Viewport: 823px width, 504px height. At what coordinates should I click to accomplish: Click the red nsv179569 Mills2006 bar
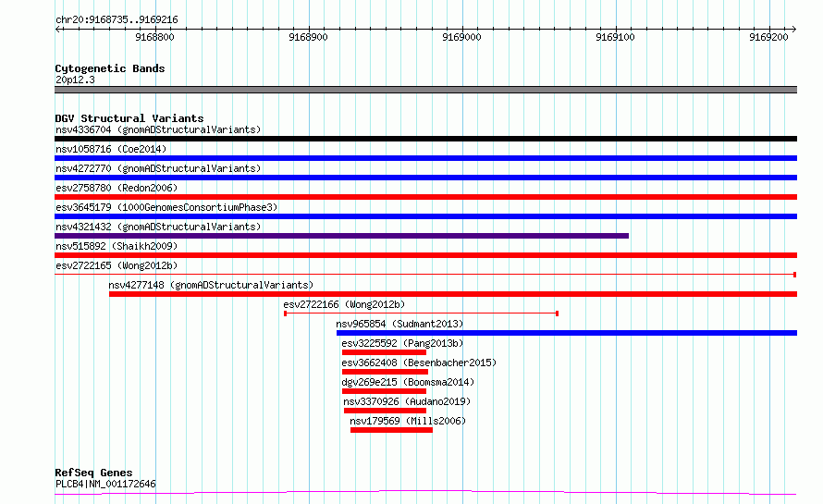[391, 430]
